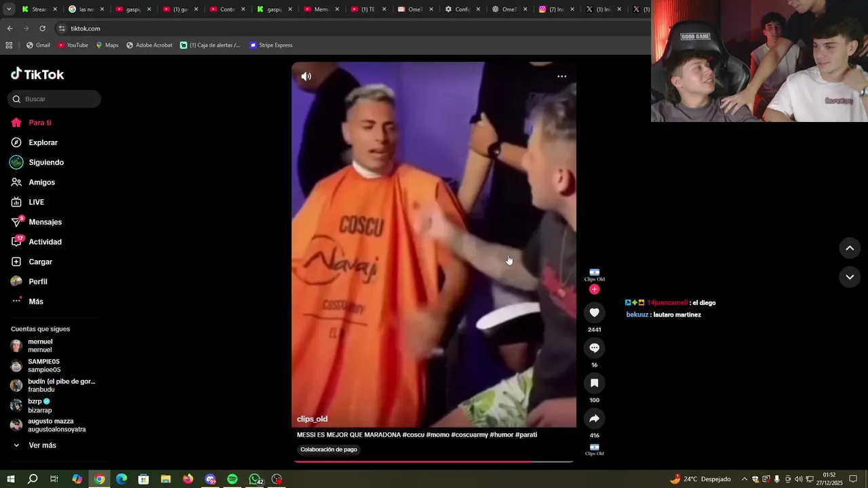Image resolution: width=868 pixels, height=488 pixels.
Task: Save the video with the bookmark icon
Action: pyautogui.click(x=594, y=383)
